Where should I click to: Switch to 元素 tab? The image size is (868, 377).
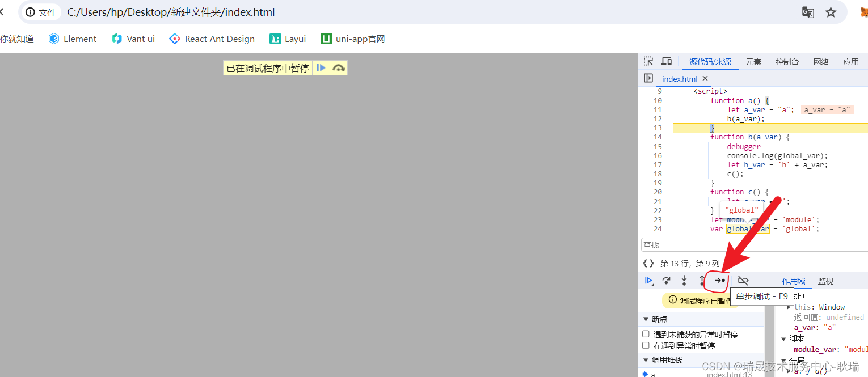point(753,62)
